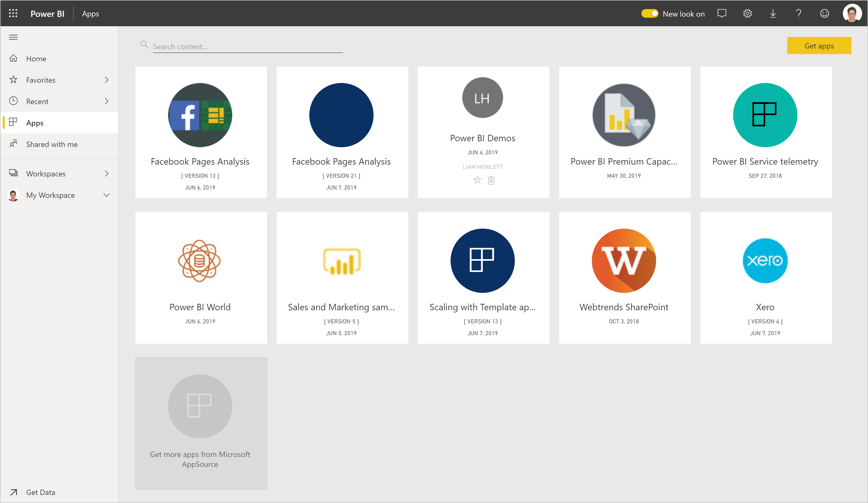Screen dimensions: 868x503
Task: Select Shared with me in navigation
Action: [60, 144]
